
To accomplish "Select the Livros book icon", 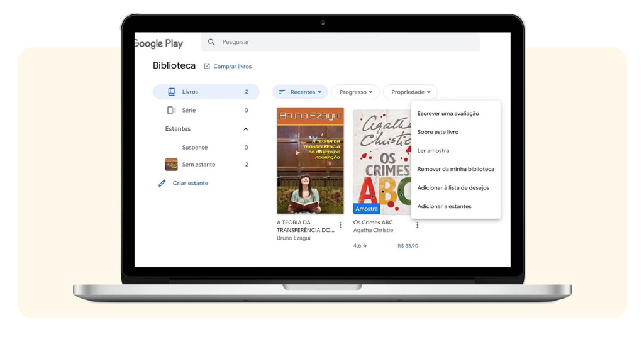I will 171,92.
